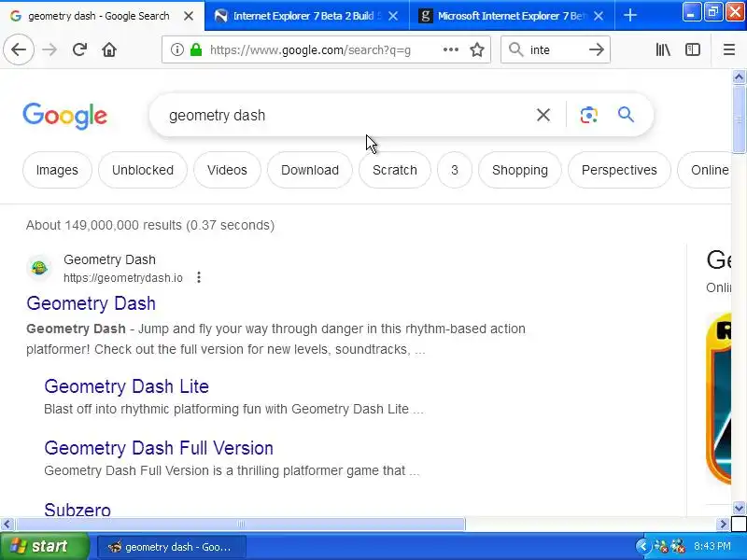Click the green padlock security icon
This screenshot has height=560, width=747.
pos(196,49)
